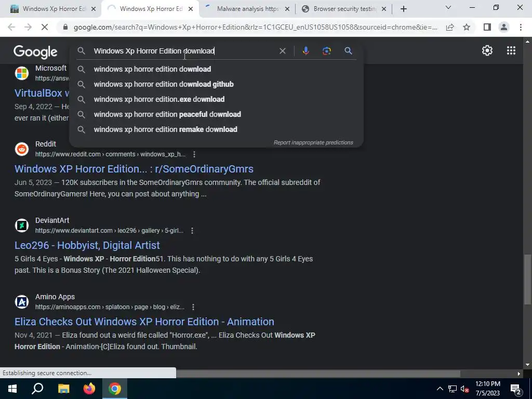Select the loading Windows Xp Horror tab
This screenshot has width=532, height=399.
(151, 9)
